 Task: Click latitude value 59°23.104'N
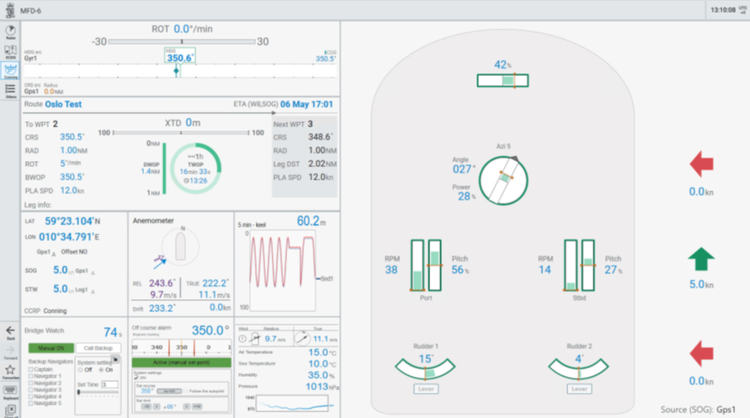tap(73, 221)
